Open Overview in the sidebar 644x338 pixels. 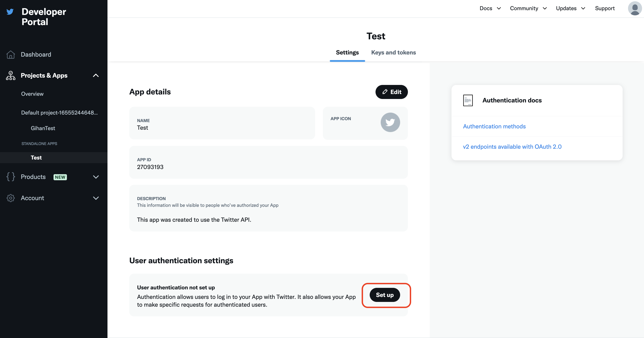(32, 94)
